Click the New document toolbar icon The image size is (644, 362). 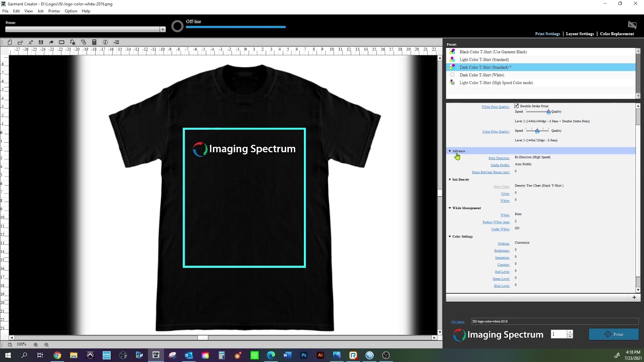click(10, 42)
